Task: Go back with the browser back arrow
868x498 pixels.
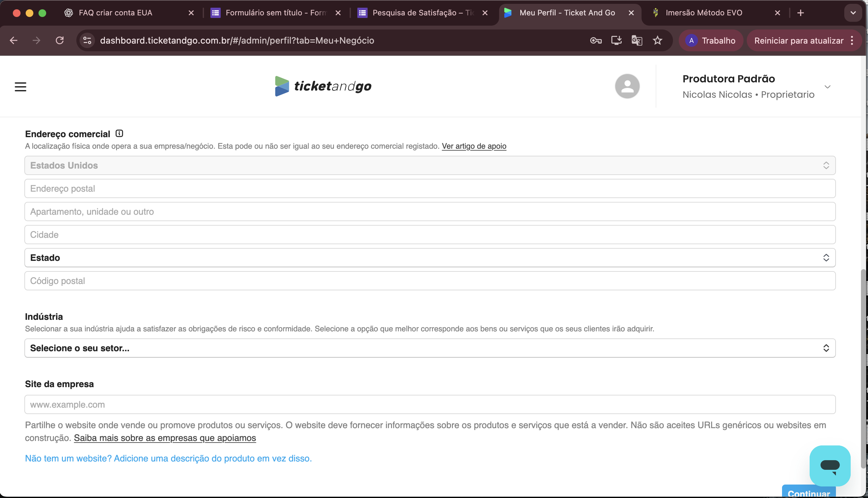Action: point(14,41)
